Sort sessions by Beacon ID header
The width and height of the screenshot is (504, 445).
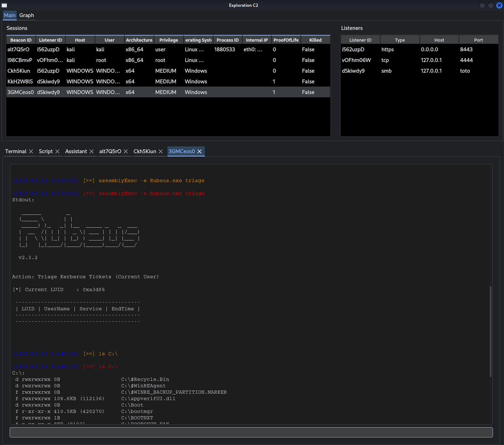pos(21,40)
